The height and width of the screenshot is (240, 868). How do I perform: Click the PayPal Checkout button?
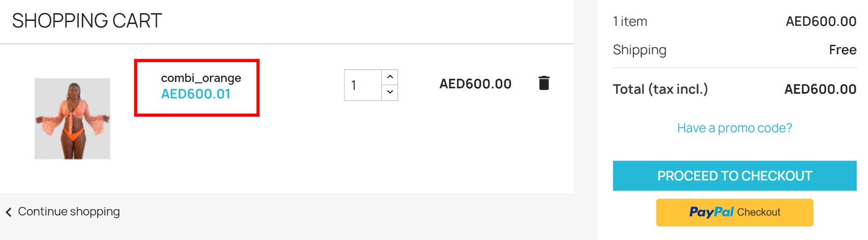tap(735, 212)
